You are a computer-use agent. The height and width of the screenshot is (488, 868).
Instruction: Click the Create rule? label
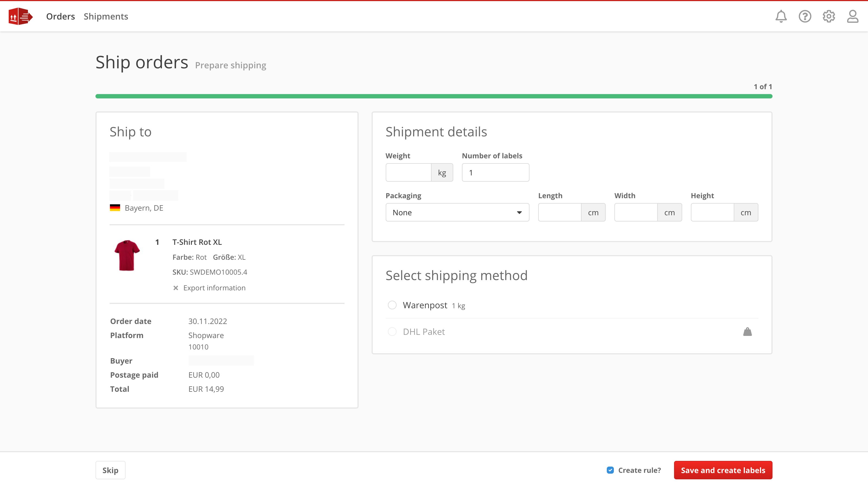640,470
